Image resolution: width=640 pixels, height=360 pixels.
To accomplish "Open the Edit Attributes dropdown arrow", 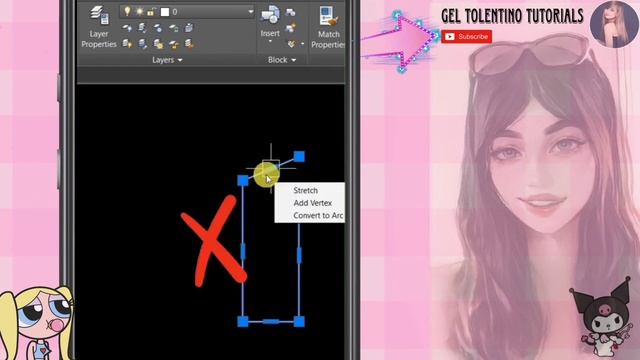I will click(302, 44).
